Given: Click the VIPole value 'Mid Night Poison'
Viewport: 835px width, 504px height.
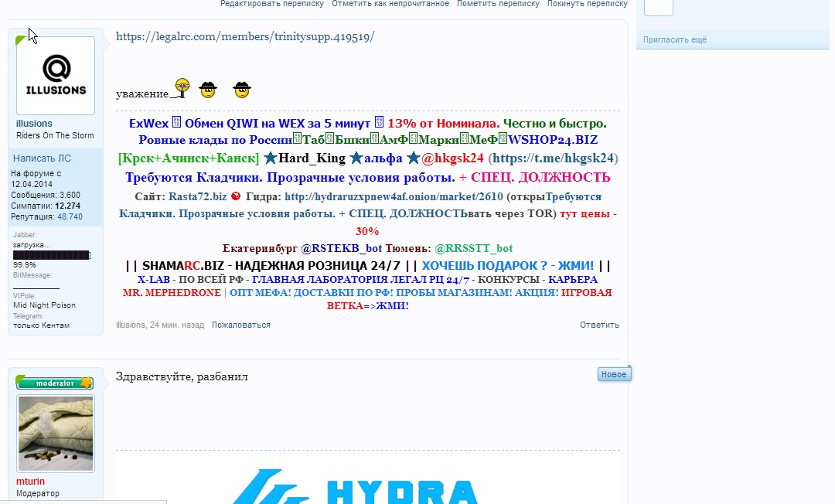Looking at the screenshot, I should pos(44,305).
